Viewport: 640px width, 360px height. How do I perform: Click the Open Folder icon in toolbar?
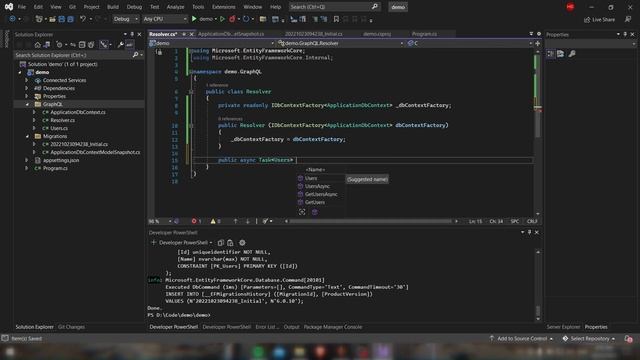(52, 19)
